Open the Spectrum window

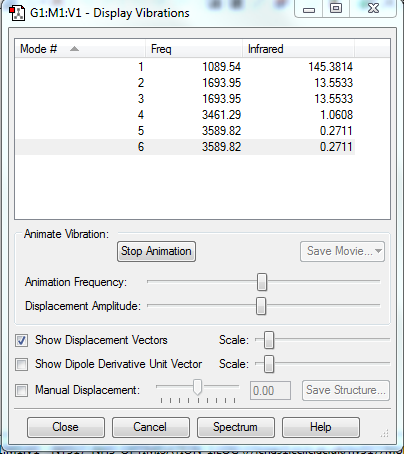(x=236, y=427)
